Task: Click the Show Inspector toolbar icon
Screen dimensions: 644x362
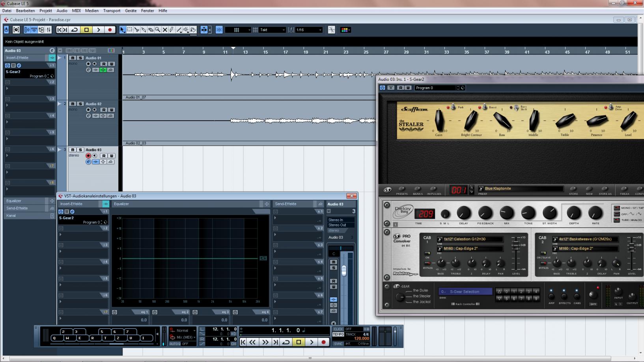Action: click(27, 30)
